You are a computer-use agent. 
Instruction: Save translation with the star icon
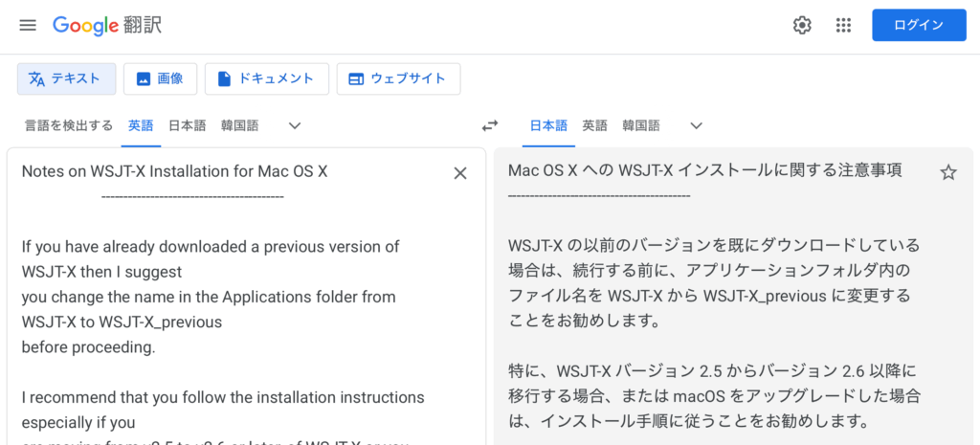(x=947, y=172)
